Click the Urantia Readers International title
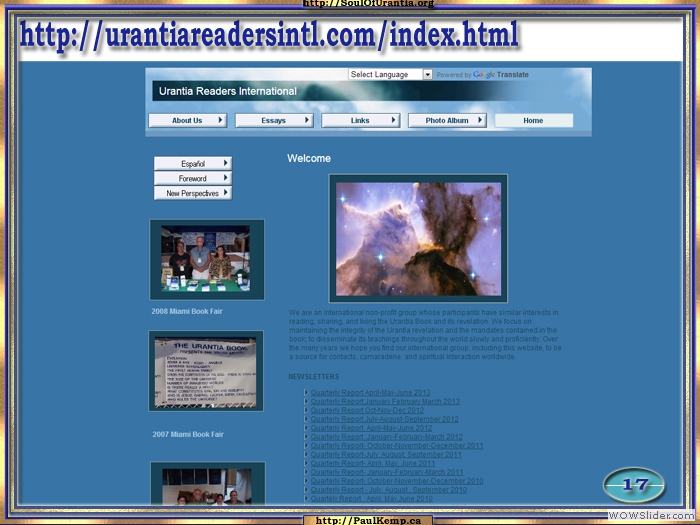The image size is (700, 525). [x=228, y=91]
